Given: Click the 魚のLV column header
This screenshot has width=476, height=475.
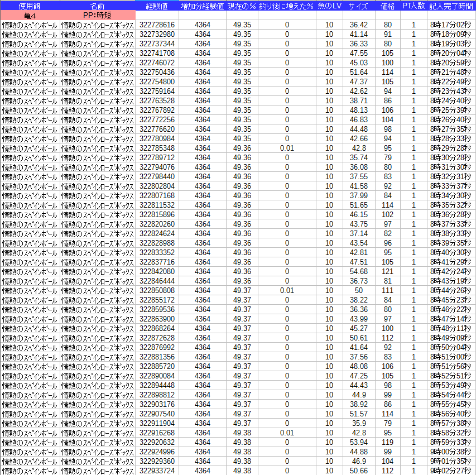Looking at the screenshot, I should (x=329, y=6).
